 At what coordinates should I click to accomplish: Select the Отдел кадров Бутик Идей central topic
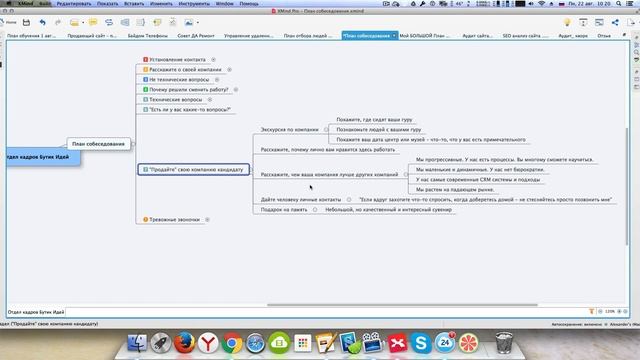[43, 157]
